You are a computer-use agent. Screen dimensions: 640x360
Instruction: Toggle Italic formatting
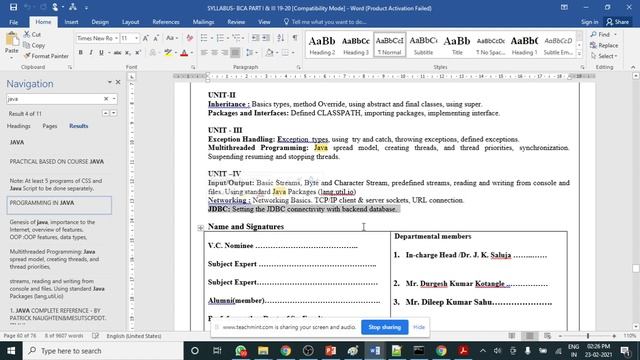point(91,53)
